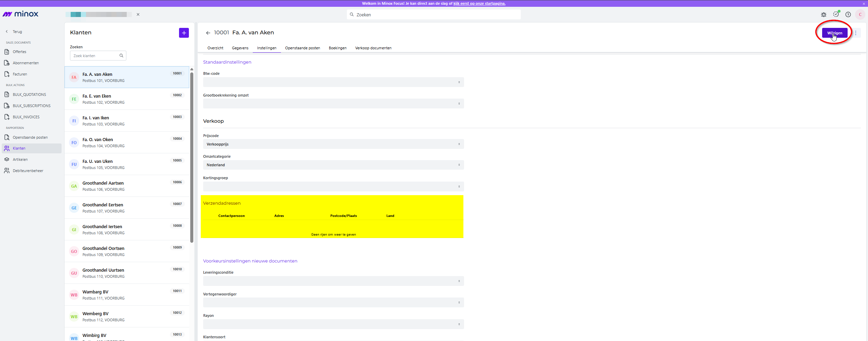The image size is (868, 341).
Task: Open the Leveringsconditie dropdown
Action: (x=333, y=281)
